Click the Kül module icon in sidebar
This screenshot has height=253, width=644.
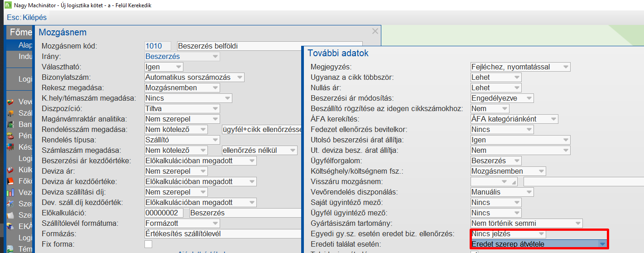coord(10,170)
